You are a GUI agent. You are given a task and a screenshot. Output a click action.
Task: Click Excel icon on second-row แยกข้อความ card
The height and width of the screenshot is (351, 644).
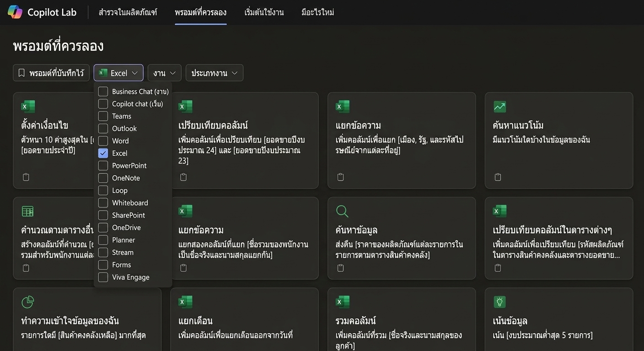(185, 211)
